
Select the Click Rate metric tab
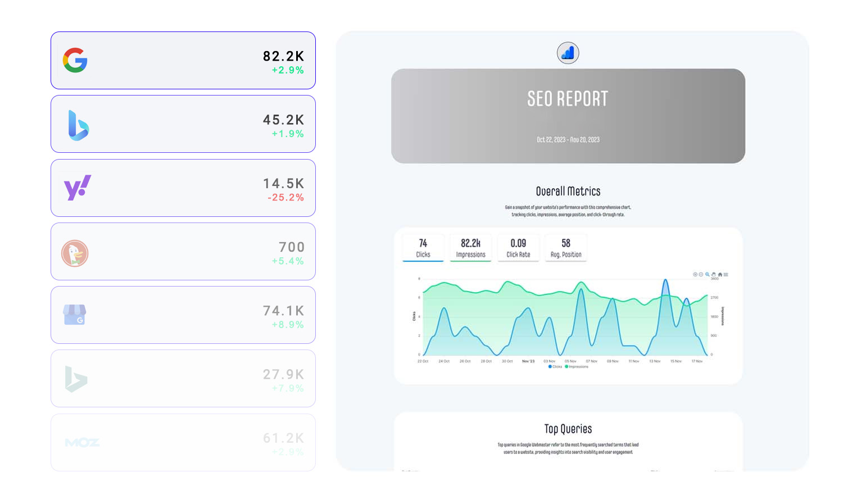[518, 248]
